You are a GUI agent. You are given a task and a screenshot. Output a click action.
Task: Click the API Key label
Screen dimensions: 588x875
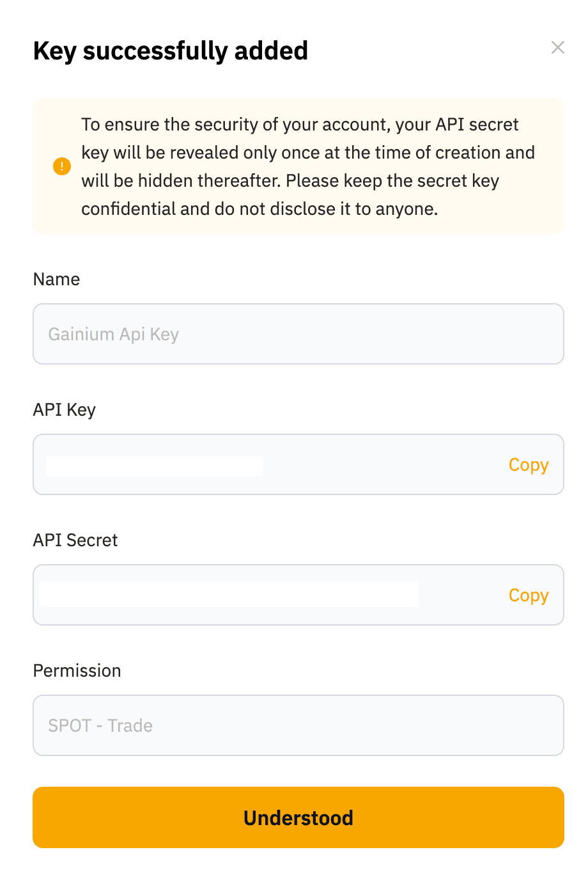point(64,410)
